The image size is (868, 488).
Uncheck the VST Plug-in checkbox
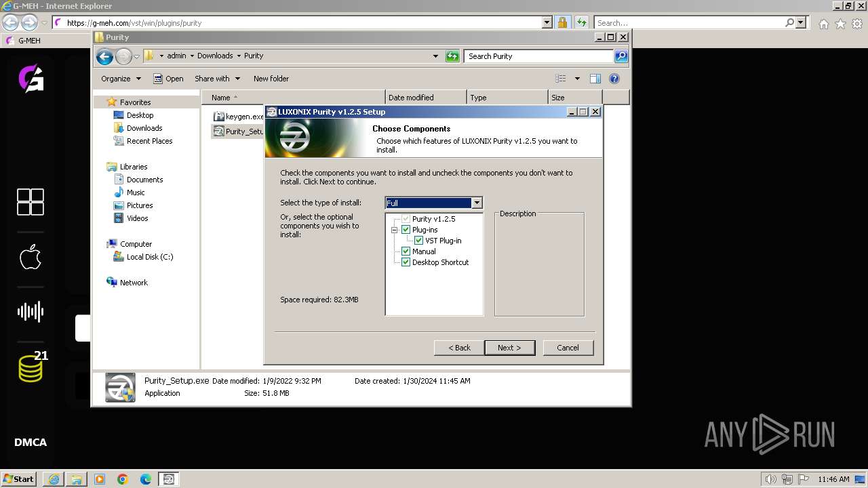[x=419, y=241]
